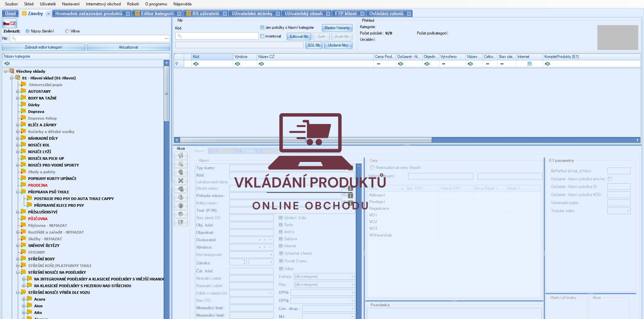Screen dimensions: 644x319
Task: Click the SQL filtr button
Action: pos(314,45)
